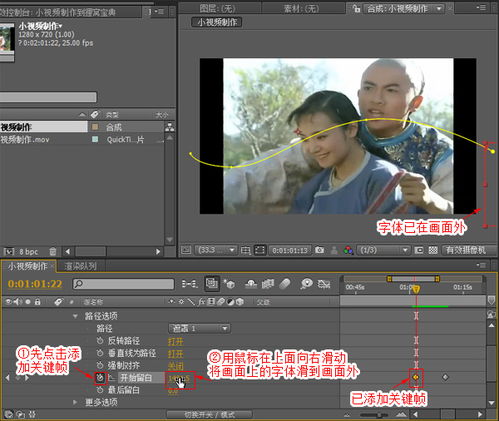Toggle stopwatch for 最后留白
The image size is (499, 421).
[x=100, y=390]
